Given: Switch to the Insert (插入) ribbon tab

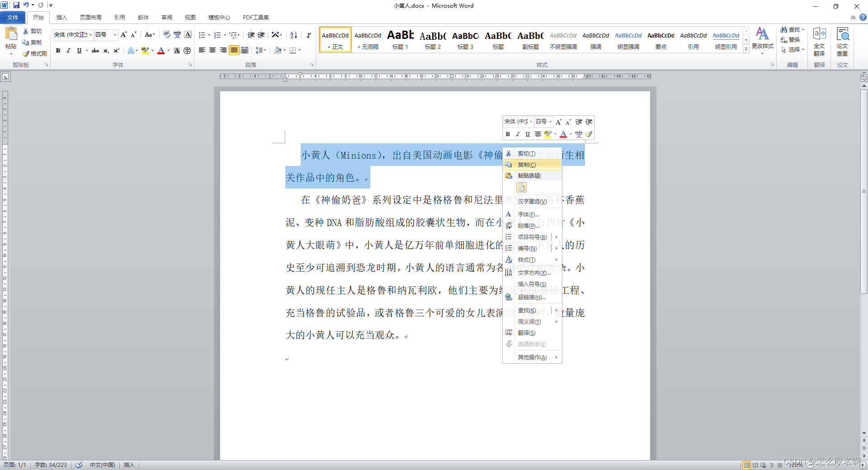Looking at the screenshot, I should (61, 18).
